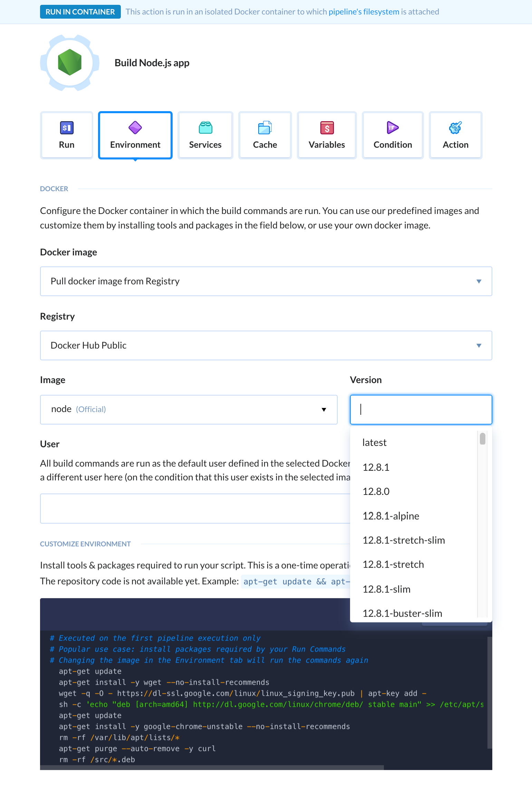
Task: Click the purple Condition IF icon
Action: (393, 128)
